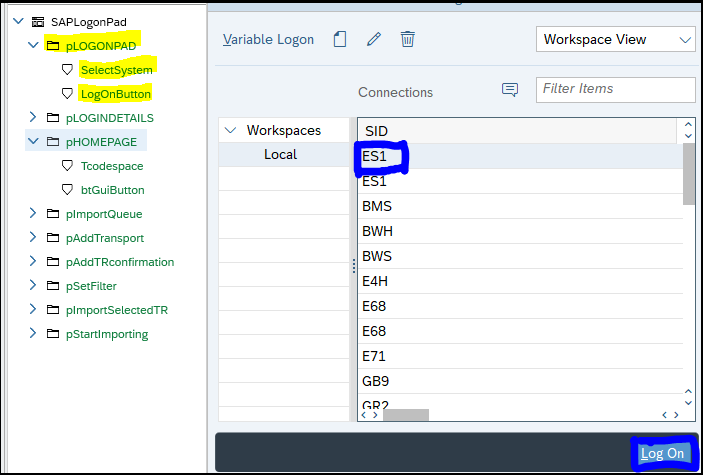Select the Local workspace row
This screenshot has height=475, width=703.
click(x=284, y=155)
